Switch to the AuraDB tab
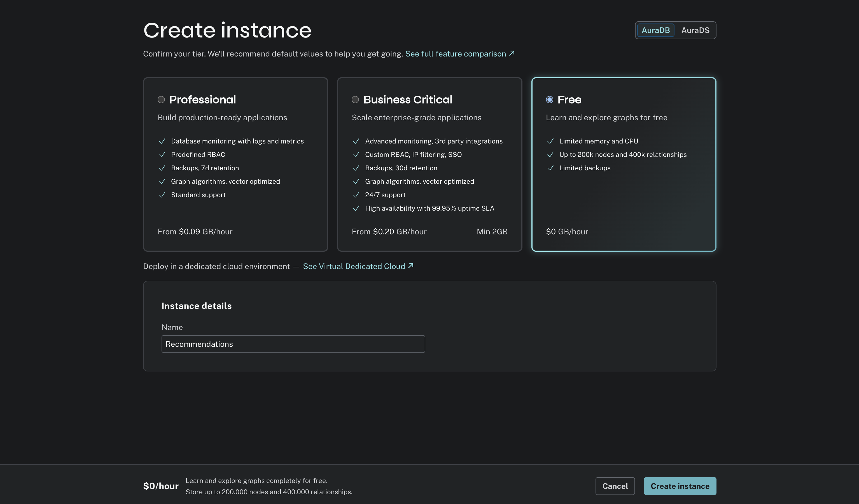859x504 pixels. pos(655,30)
